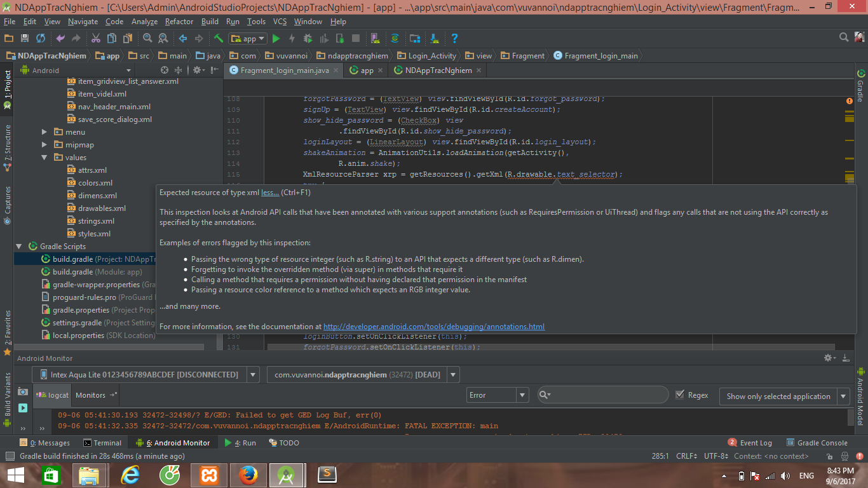Switch to the Monitors tab

click(x=91, y=395)
